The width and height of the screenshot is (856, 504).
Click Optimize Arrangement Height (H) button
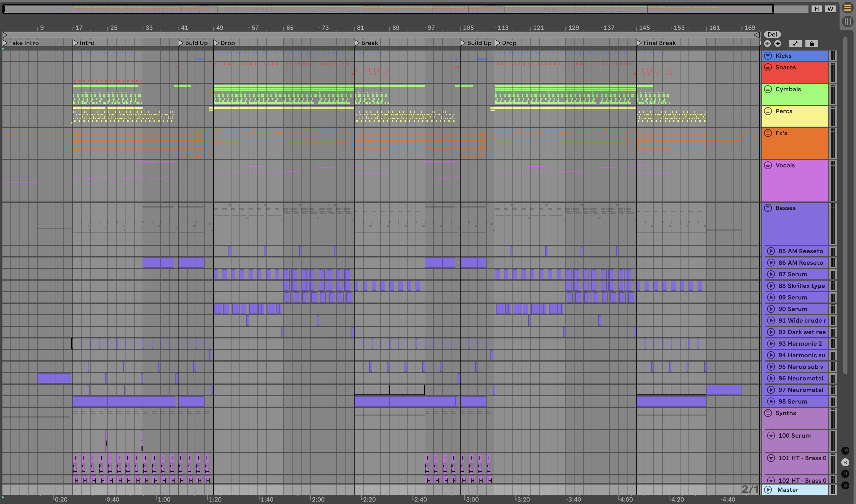click(816, 9)
